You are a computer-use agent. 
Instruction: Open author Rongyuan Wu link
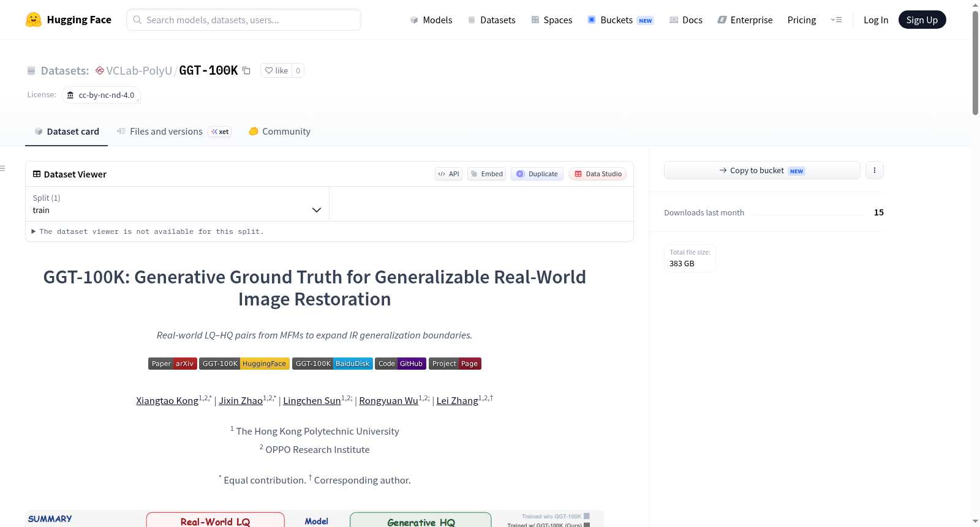pos(388,401)
